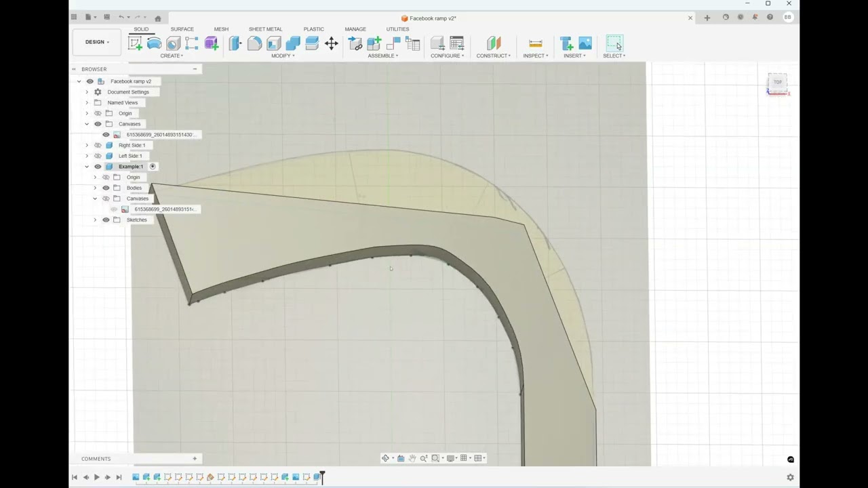The image size is (868, 488).
Task: Expand the Named Views node
Action: [x=87, y=102]
